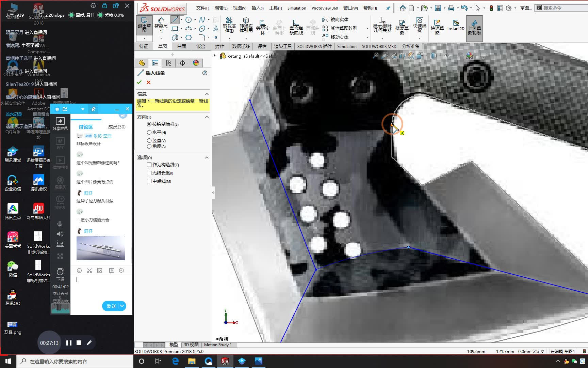Collapse the 选项 section

[207, 157]
